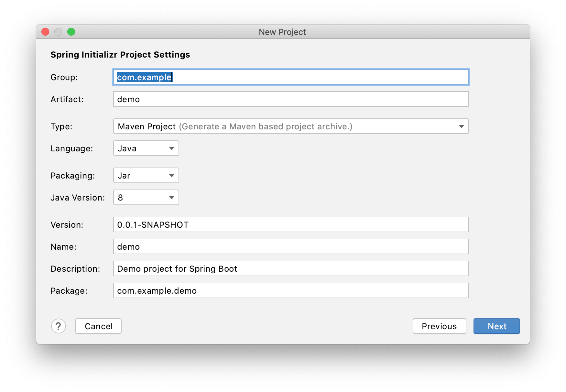
Task: Click the yellow minimize traffic light icon
Action: [x=58, y=32]
